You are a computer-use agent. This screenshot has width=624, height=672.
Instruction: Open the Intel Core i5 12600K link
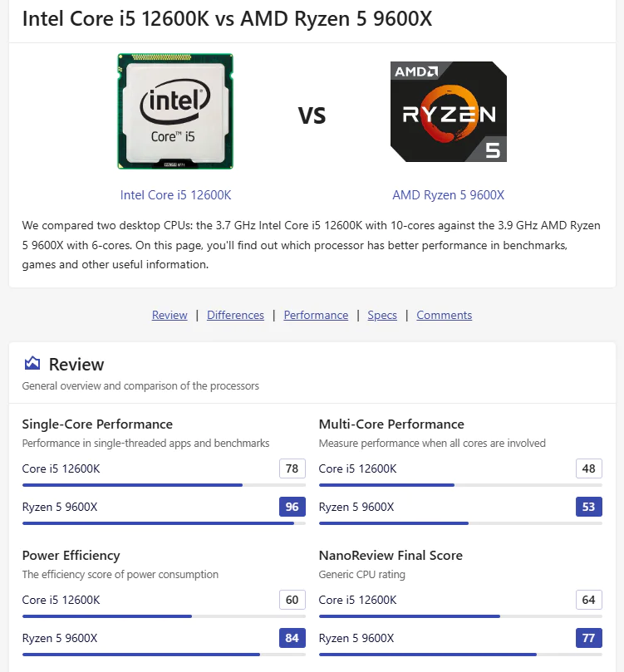coord(175,195)
